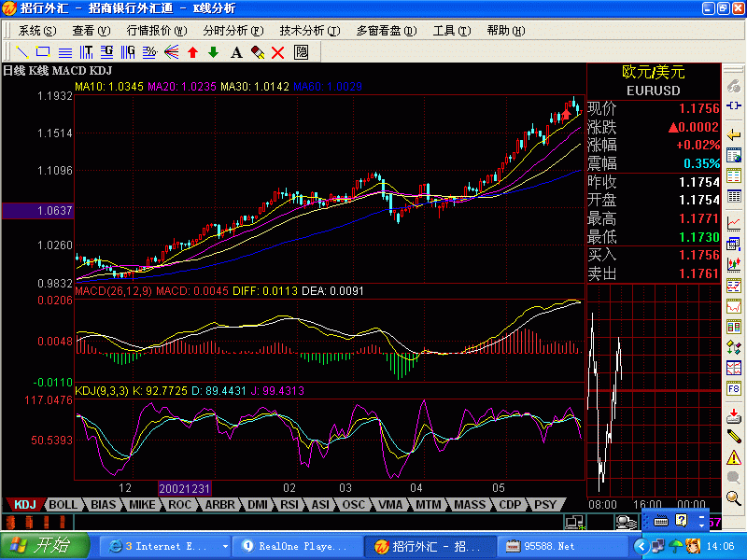Open the 查看(V) menu
This screenshot has height=560, width=747.
pos(92,31)
